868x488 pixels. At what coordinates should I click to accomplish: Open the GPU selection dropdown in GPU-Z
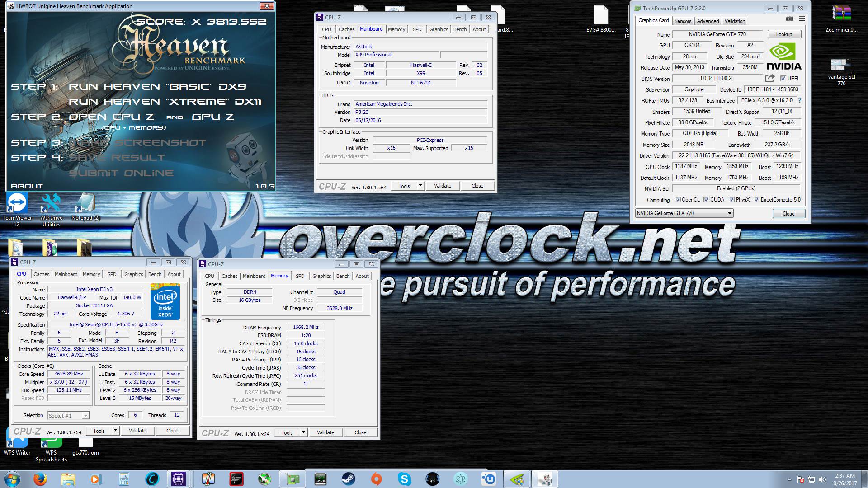pyautogui.click(x=684, y=213)
